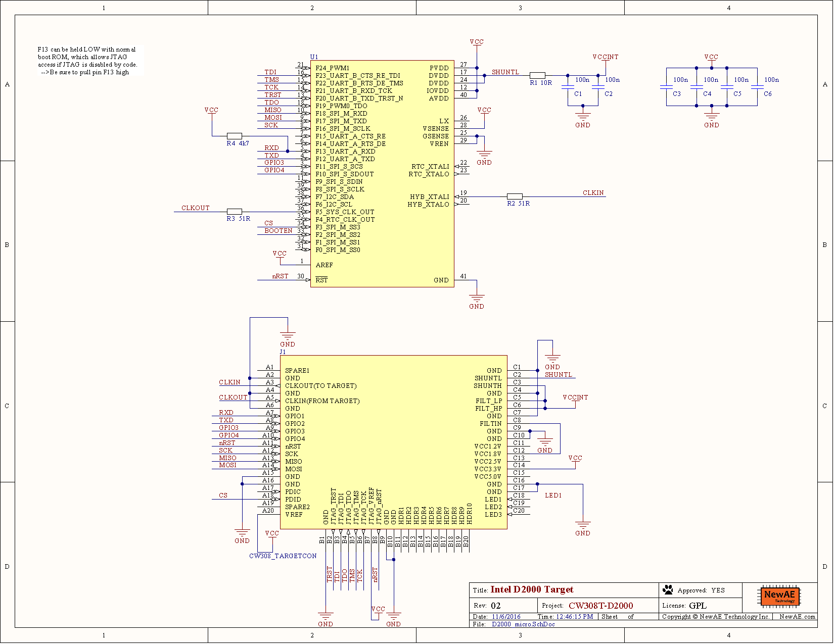Click the AVDD pin name on U1

click(x=439, y=98)
